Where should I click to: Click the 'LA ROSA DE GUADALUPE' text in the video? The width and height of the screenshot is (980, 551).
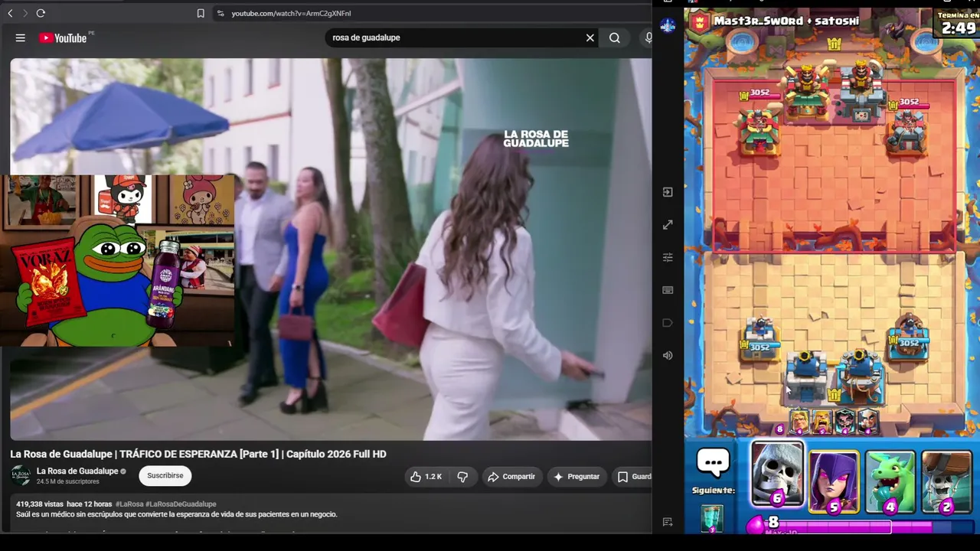[x=536, y=139]
